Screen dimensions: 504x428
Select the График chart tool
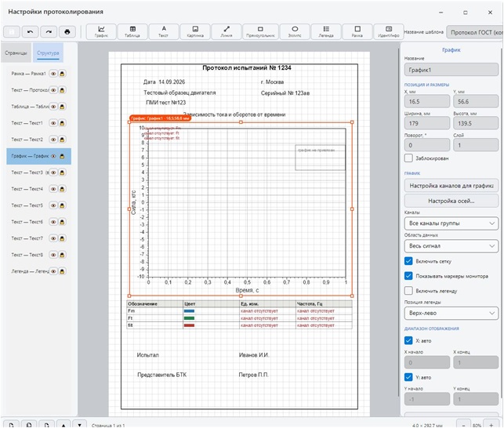pos(101,32)
